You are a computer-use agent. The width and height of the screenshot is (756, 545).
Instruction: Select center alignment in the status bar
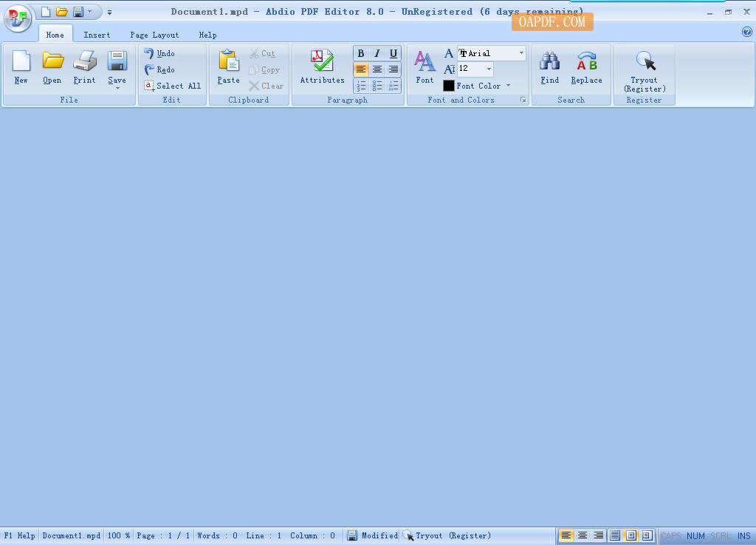(583, 535)
